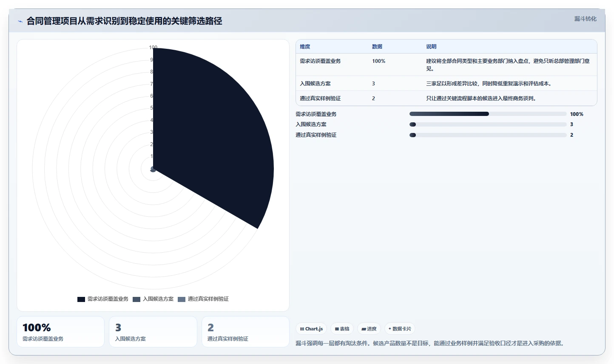Click the 进度 chip

click(x=369, y=329)
